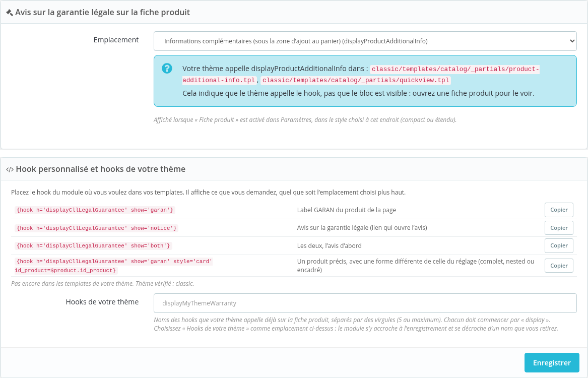The height and width of the screenshot is (378, 588).
Task: Click the question mark help icon in the blue info box
Action: 167,68
